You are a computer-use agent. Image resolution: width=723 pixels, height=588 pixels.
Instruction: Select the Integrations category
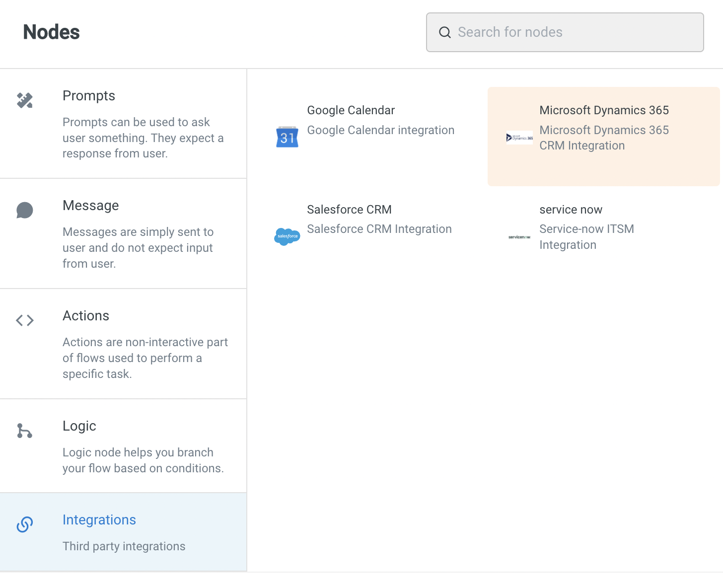click(x=123, y=532)
